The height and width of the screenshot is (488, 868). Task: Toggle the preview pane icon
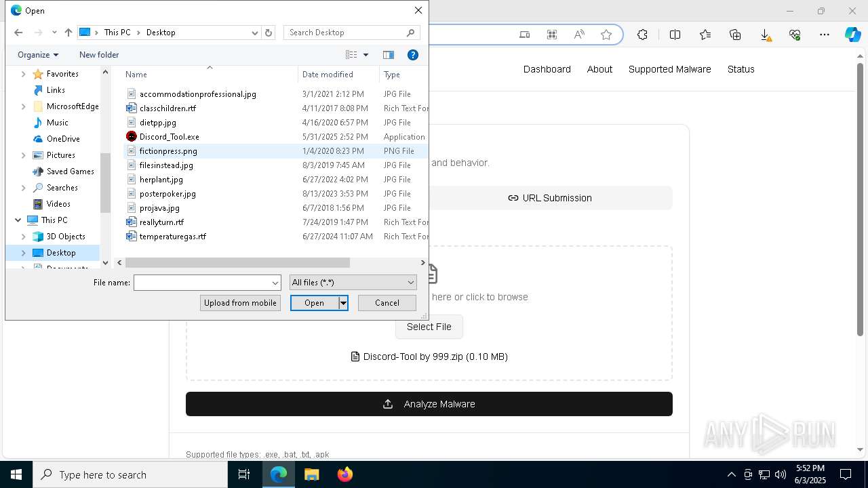389,55
